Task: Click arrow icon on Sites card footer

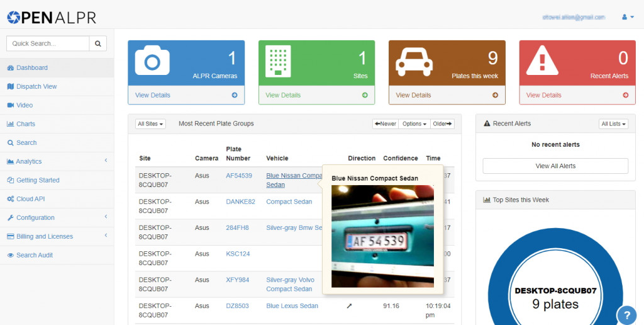Action: pyautogui.click(x=365, y=95)
